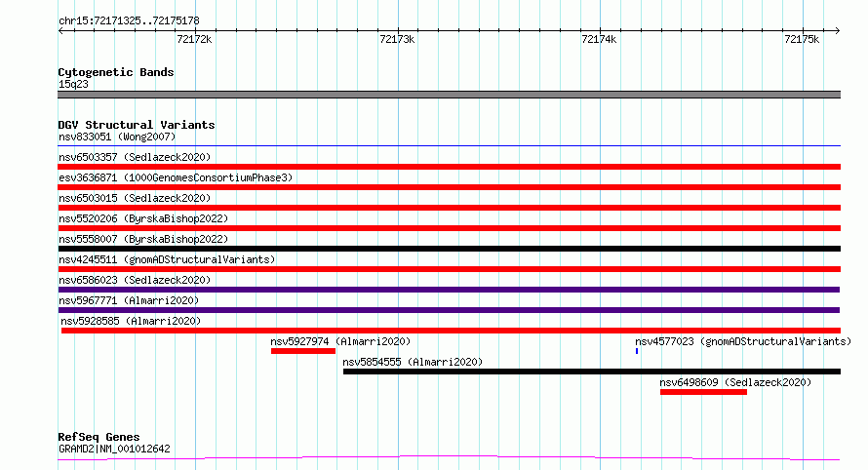
Task: Click the RefSeq Genes track title
Action: pos(99,437)
